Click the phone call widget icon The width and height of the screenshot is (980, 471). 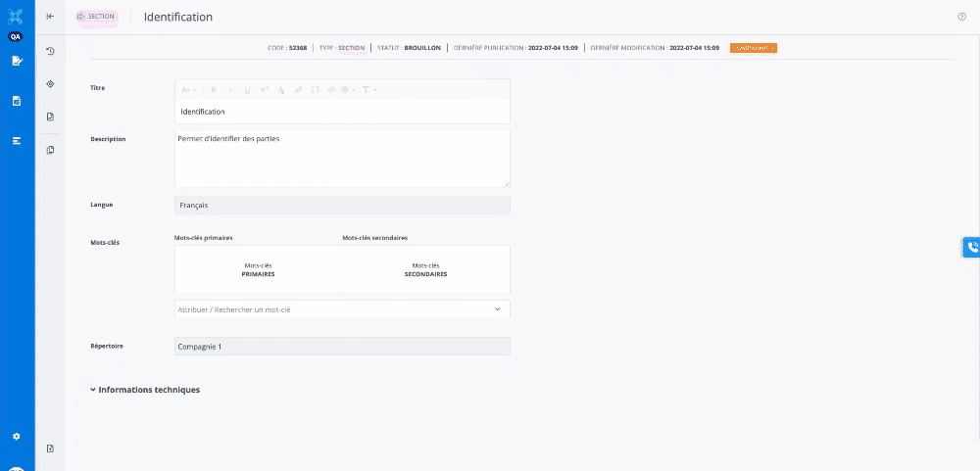[971, 248]
